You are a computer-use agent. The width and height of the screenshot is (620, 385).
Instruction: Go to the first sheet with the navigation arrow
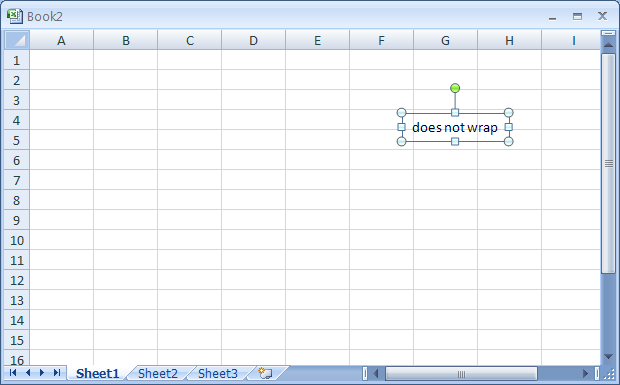pos(13,373)
